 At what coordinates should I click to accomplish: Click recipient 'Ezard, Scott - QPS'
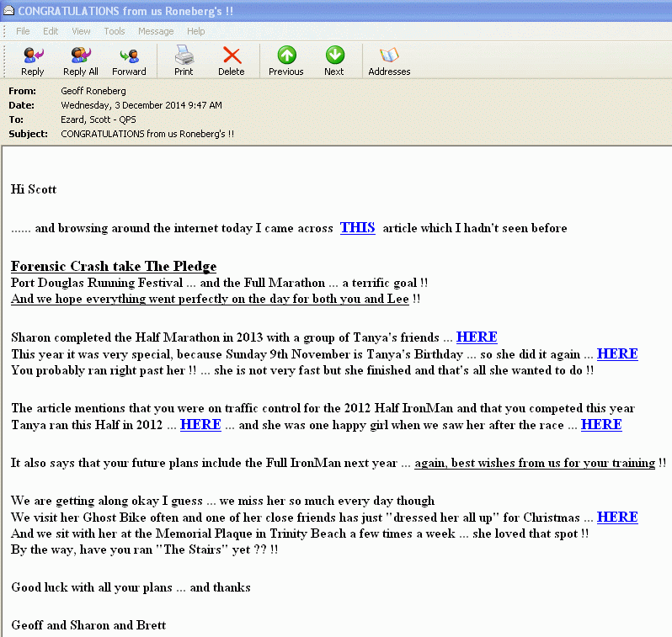tap(99, 119)
